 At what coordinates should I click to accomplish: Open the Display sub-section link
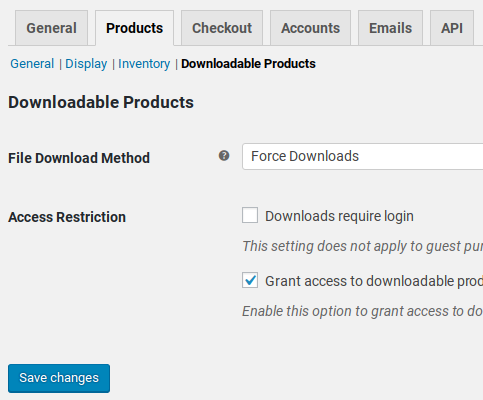coord(86,64)
